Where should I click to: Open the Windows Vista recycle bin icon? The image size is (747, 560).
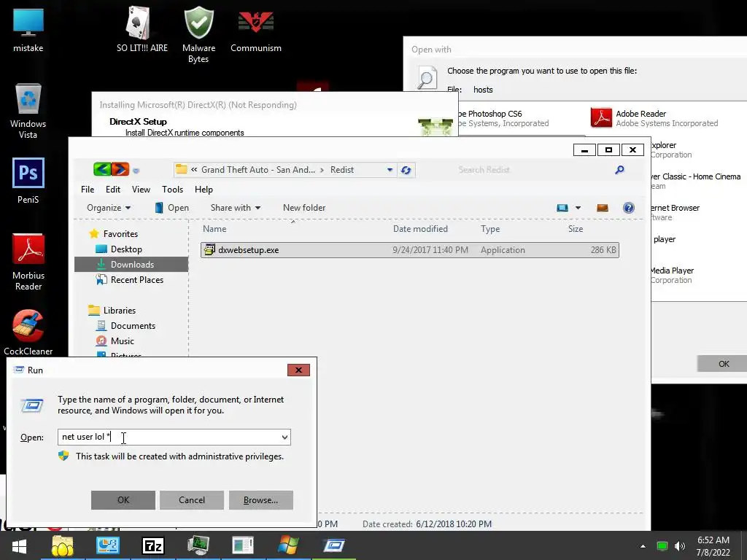[x=28, y=111]
